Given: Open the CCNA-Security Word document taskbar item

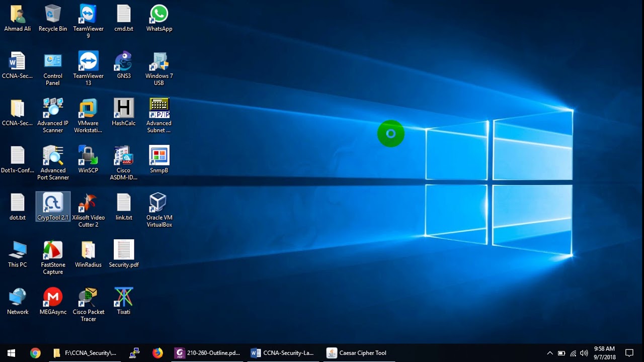Looking at the screenshot, I should 282,353.
